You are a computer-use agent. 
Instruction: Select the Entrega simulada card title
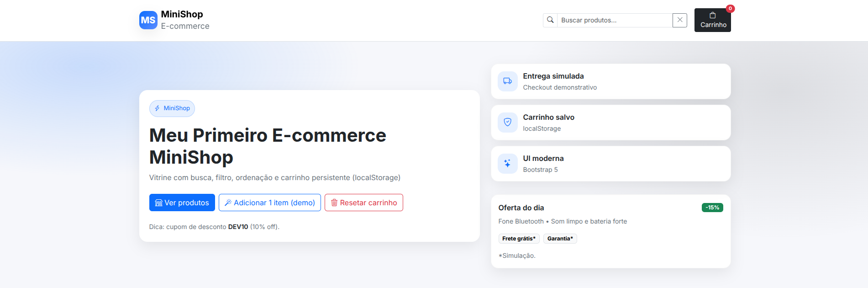click(x=553, y=76)
